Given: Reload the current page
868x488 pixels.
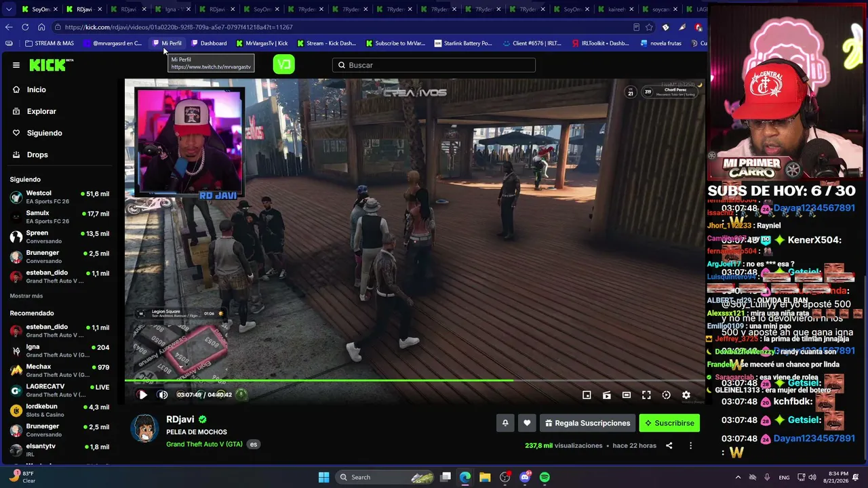Looking at the screenshot, I should tap(25, 27).
